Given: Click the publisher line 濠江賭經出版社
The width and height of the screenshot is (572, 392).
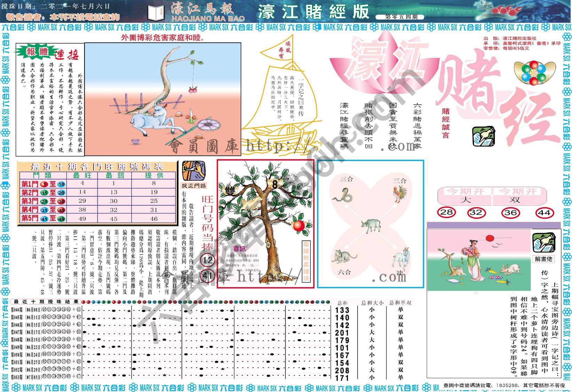Looking at the screenshot, I should 510,38.
